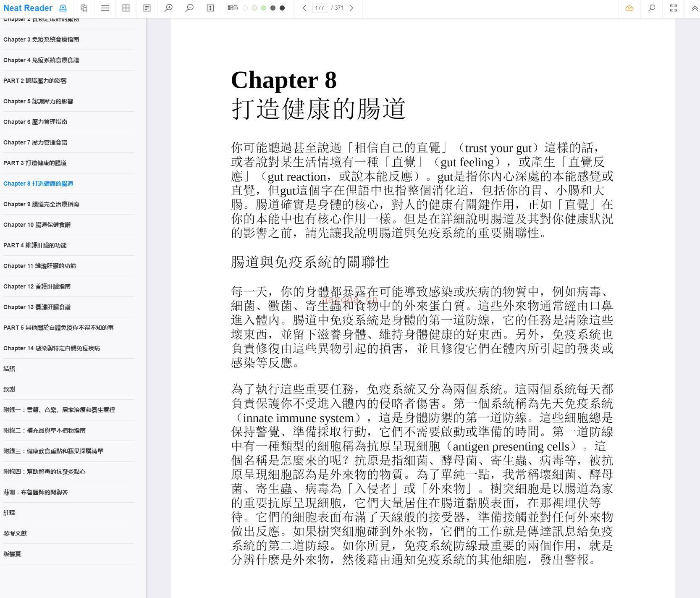
Task: Enter fullscreen mode icon
Action: point(674,8)
